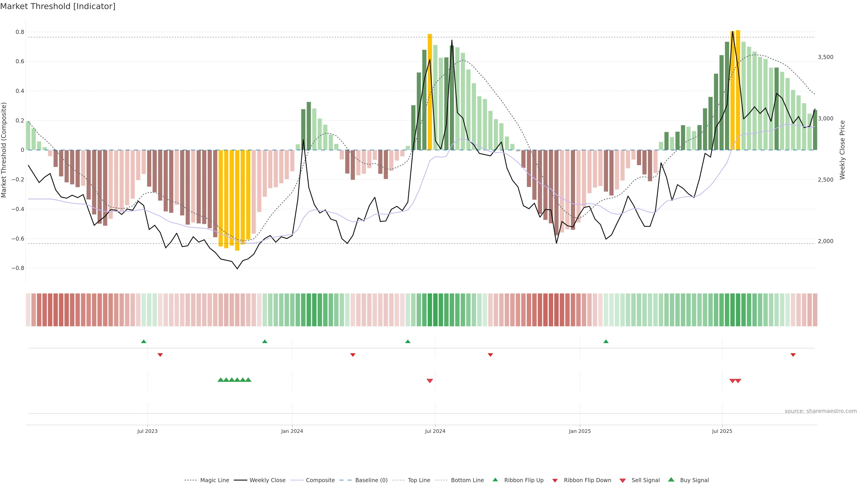Click the Market Threshold [Indicator] title
This screenshot has width=868, height=488.
click(x=58, y=6)
